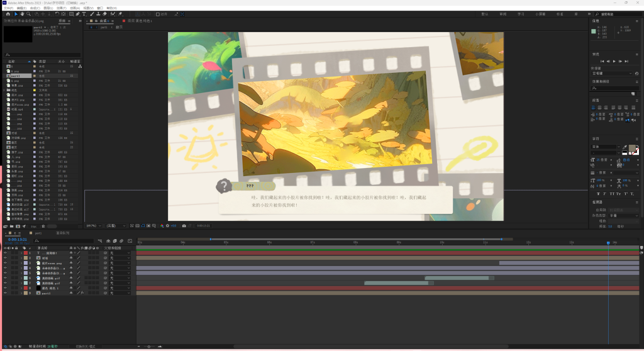Select the Hand tool in toolbar
The height and width of the screenshot is (351, 644).
click(x=22, y=13)
